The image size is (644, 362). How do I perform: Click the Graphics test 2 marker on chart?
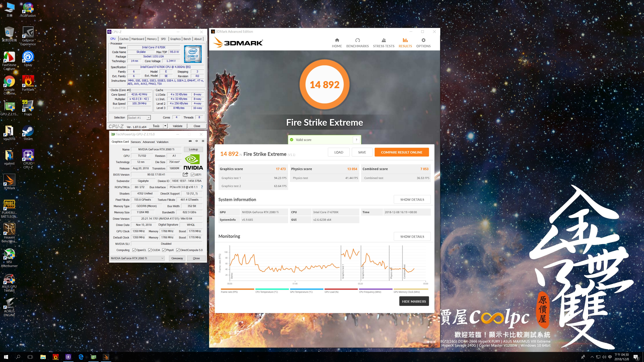(363, 272)
